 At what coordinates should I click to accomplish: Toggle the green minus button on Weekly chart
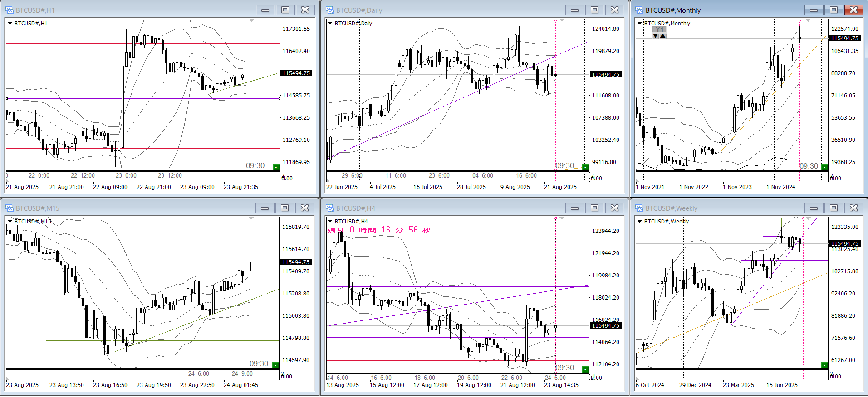point(824,365)
